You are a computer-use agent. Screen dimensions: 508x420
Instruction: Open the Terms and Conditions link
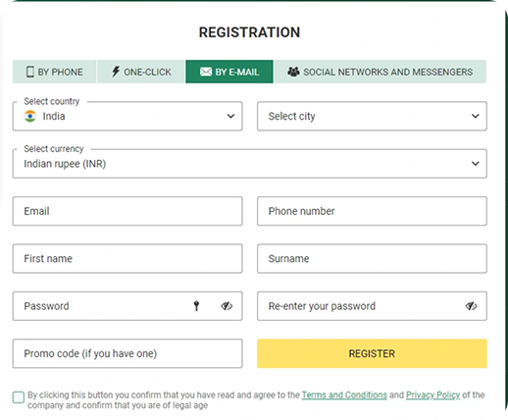[344, 395]
